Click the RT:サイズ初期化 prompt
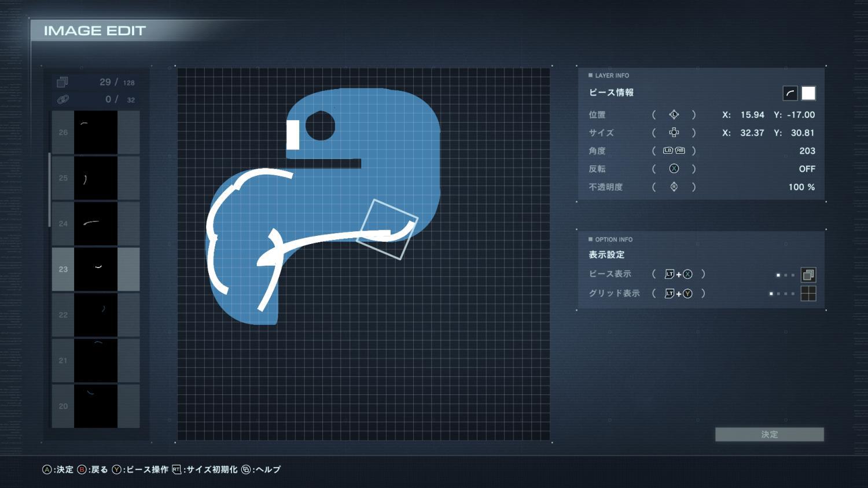868x488 pixels. (x=205, y=469)
